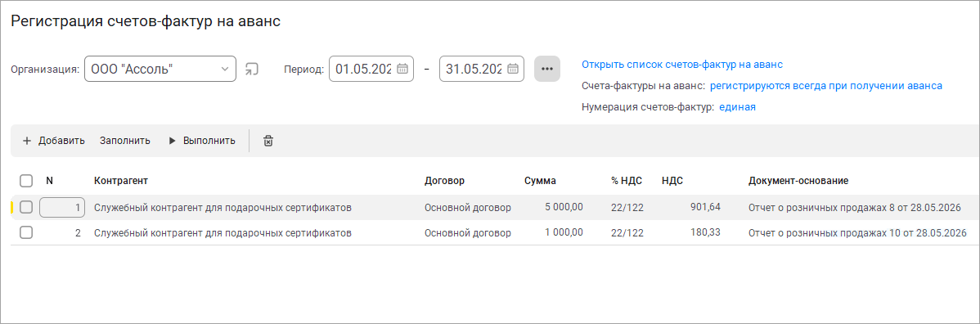
Task: Click the VAT value 901,64
Action: [x=705, y=207]
